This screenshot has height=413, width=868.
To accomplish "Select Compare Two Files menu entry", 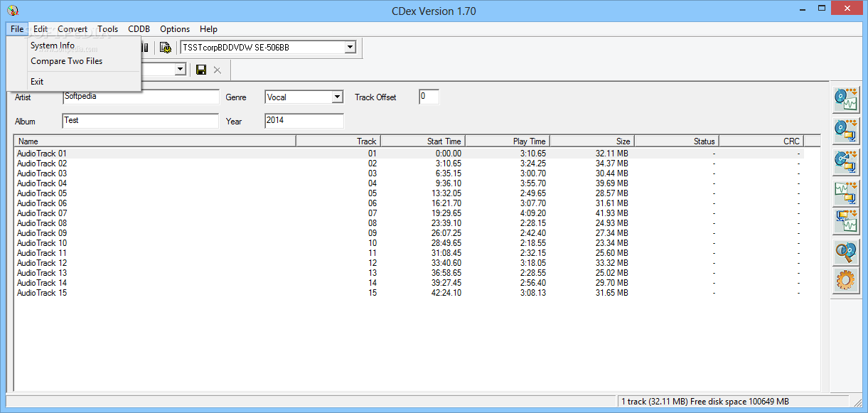I will coord(67,61).
